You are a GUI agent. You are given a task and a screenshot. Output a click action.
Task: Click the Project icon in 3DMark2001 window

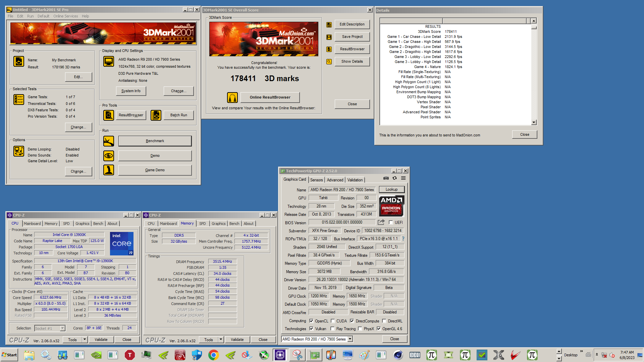(x=19, y=61)
